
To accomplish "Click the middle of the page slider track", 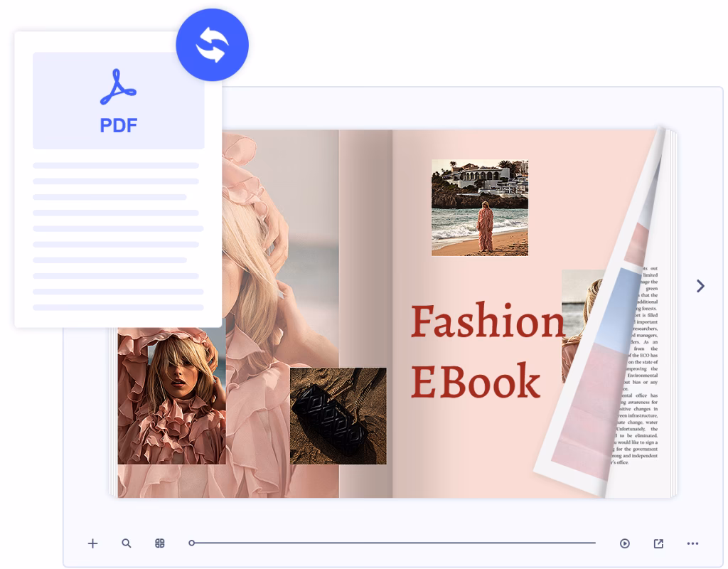I will point(395,543).
